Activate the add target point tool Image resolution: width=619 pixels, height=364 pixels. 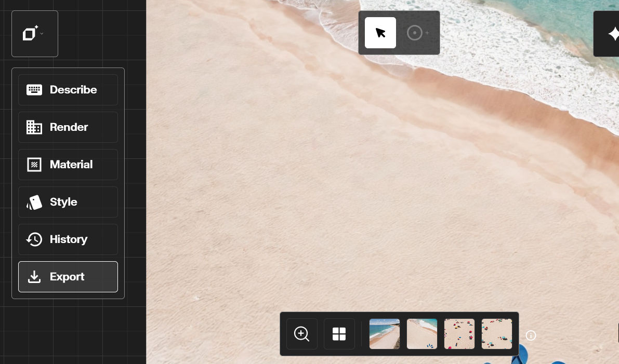pyautogui.click(x=418, y=33)
